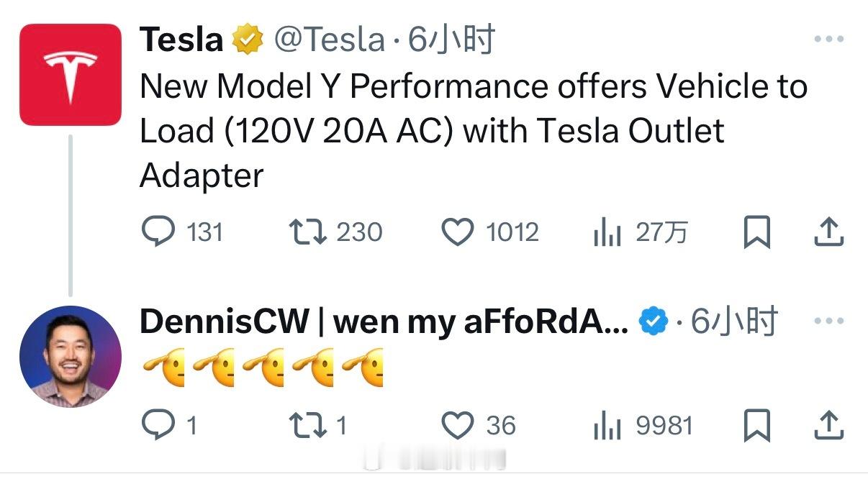Like the Tesla post
The height and width of the screenshot is (479, 868).
click(456, 232)
